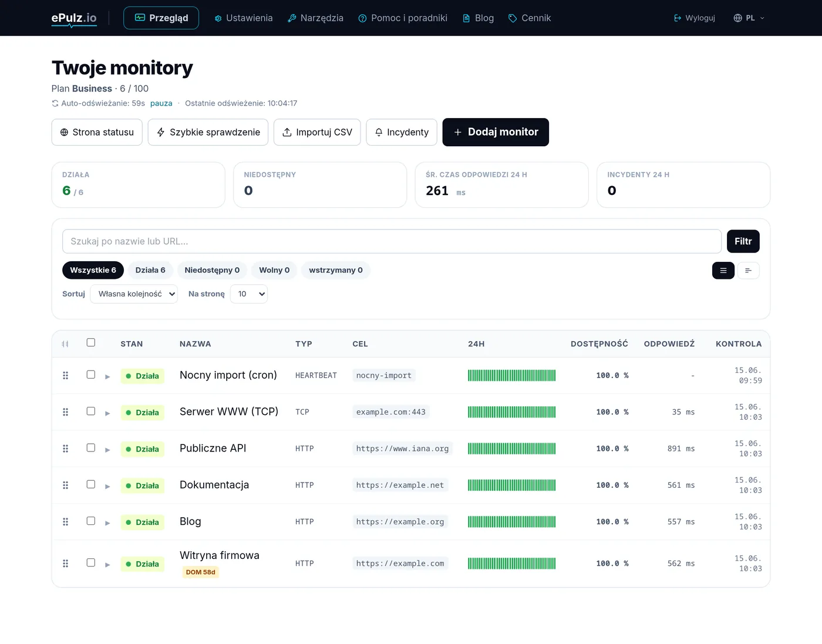Viewport: 822px width, 644px height.
Task: Click the monitor search input field
Action: click(x=392, y=241)
